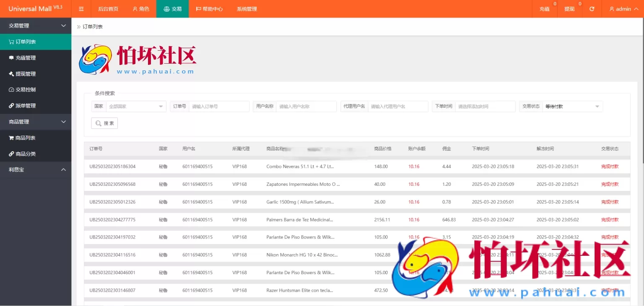Open the sidebar hamburger menu icon
The width and height of the screenshot is (644, 306).
[x=81, y=8]
